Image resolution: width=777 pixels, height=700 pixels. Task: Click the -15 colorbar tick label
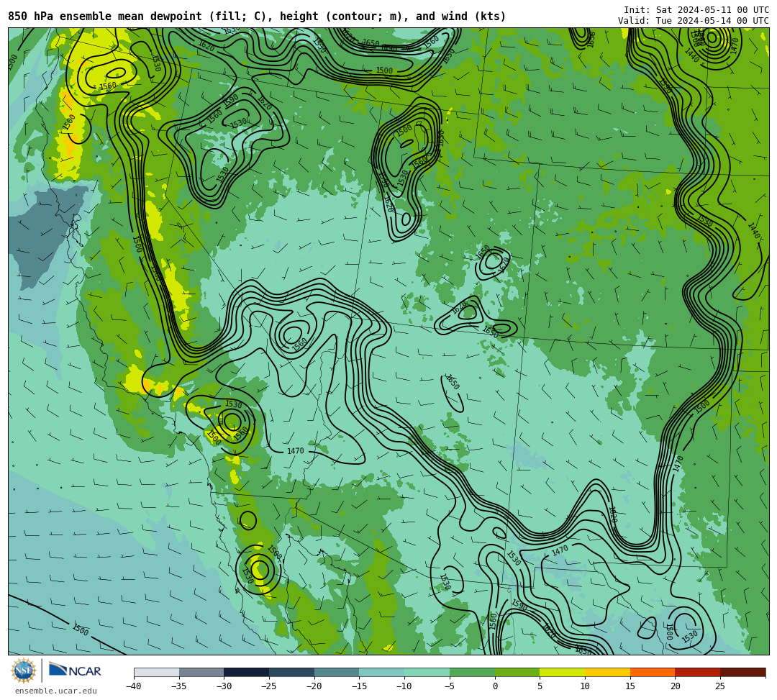point(359,686)
